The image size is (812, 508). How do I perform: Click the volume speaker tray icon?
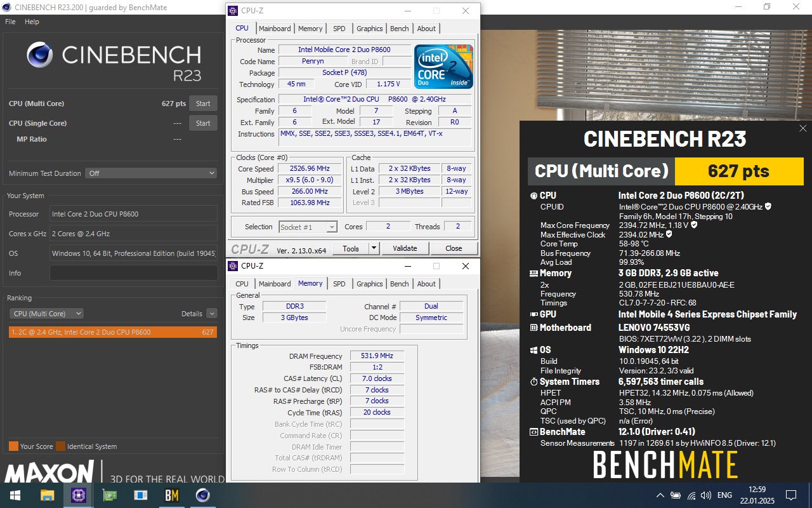click(706, 495)
